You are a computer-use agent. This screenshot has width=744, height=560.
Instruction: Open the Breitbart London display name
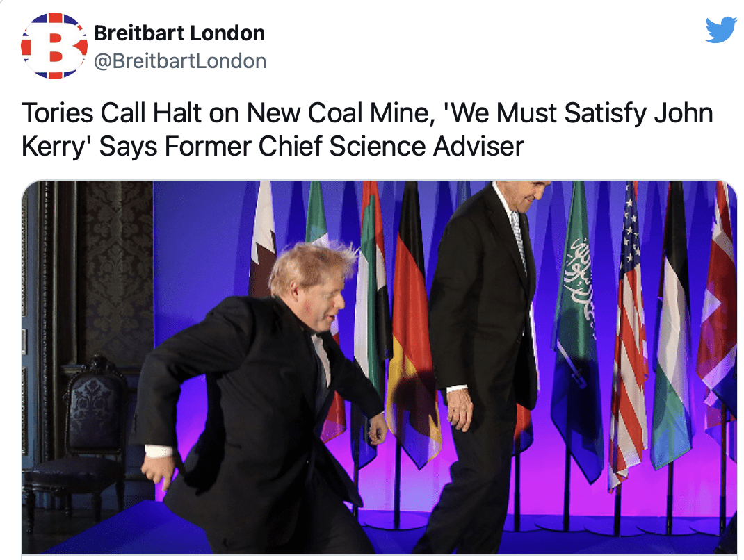(179, 33)
